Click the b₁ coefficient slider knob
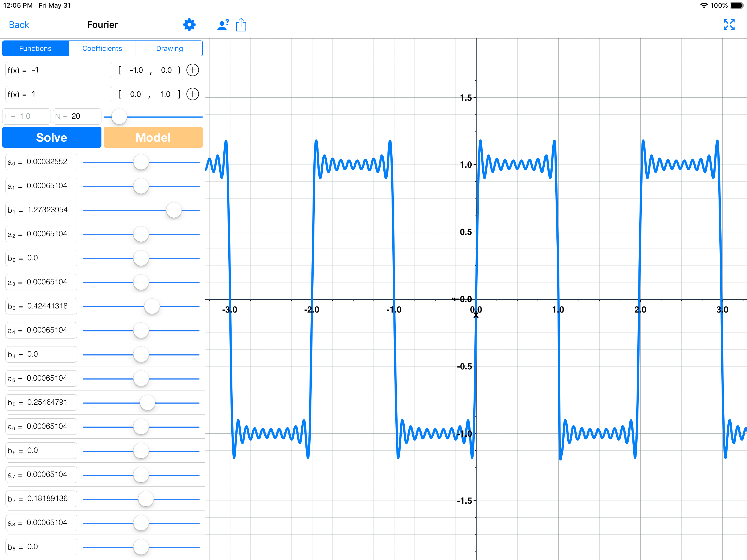The image size is (747, 560). pos(174,210)
